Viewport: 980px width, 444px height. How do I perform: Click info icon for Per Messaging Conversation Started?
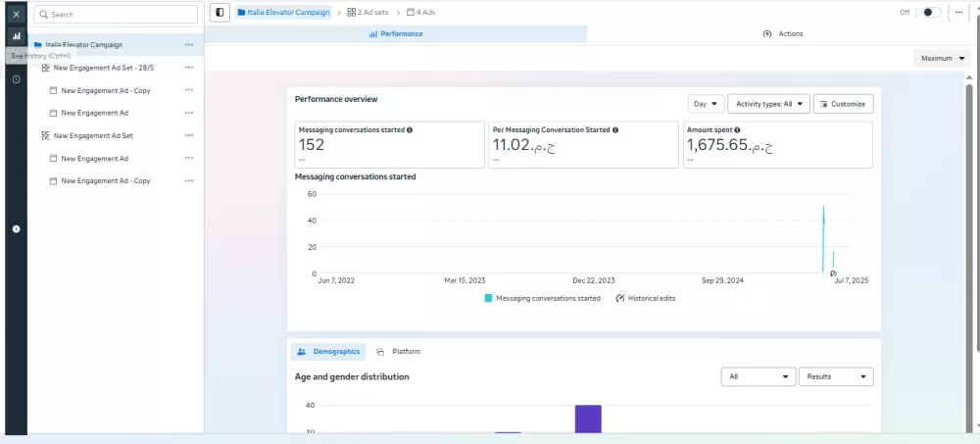(615, 130)
